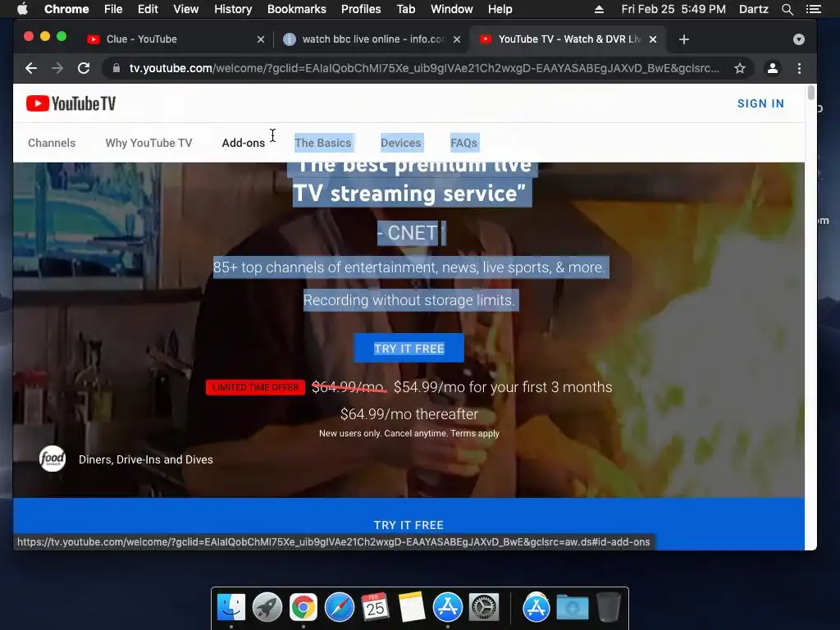Open Calendar icon showing 25

375,607
